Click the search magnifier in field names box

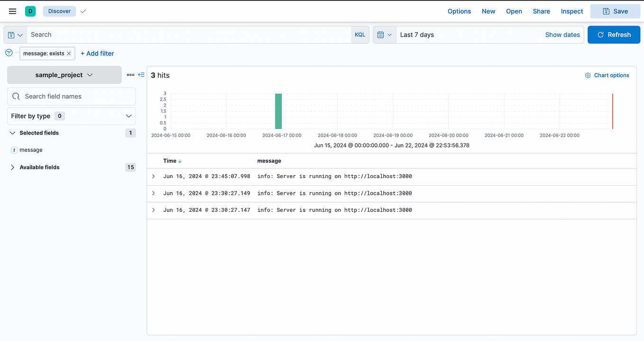tap(16, 96)
